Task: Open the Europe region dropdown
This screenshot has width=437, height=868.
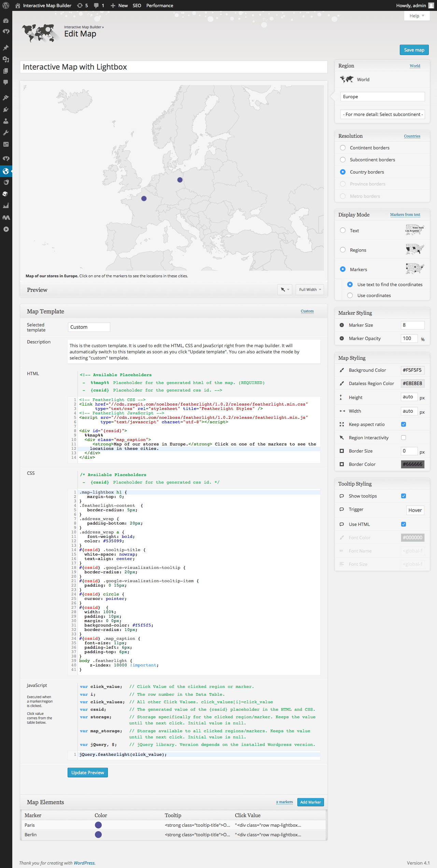Action: 382,97
